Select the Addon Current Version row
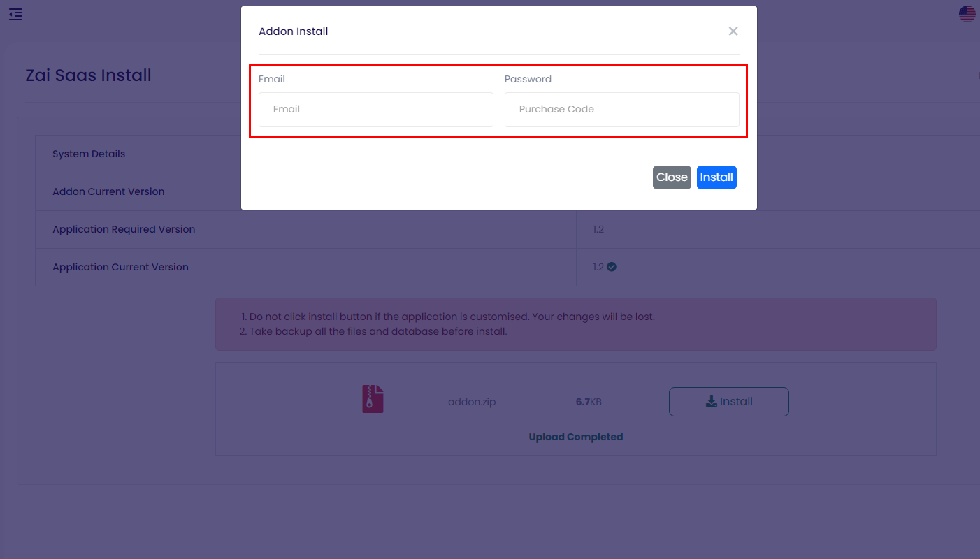Image resolution: width=980 pixels, height=559 pixels. (108, 191)
